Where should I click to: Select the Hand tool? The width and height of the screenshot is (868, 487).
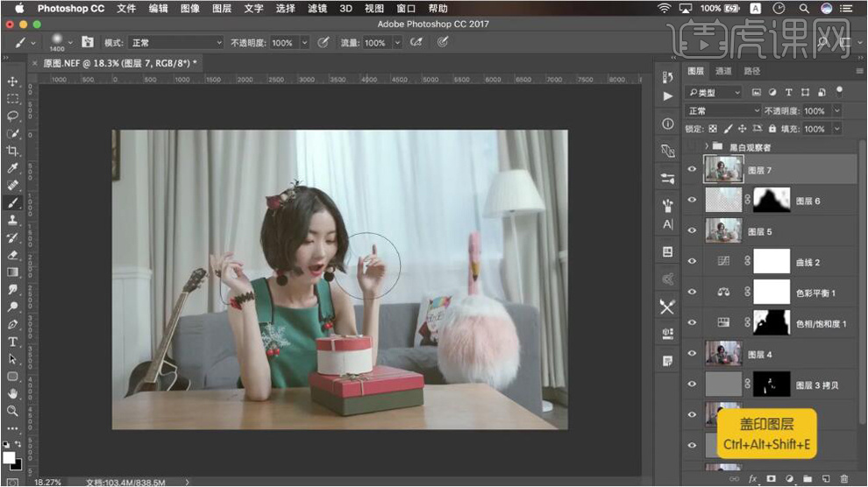tap(12, 393)
